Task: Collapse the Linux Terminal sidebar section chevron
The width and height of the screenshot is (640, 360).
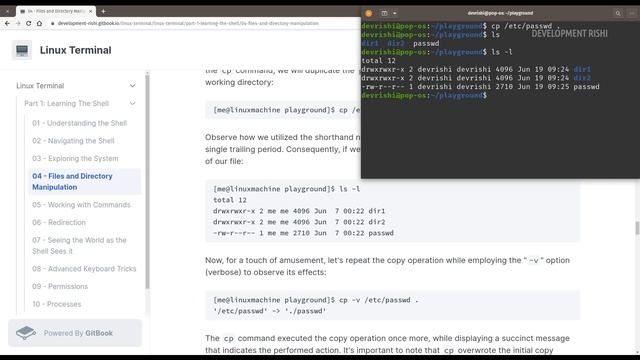Action: (133, 86)
